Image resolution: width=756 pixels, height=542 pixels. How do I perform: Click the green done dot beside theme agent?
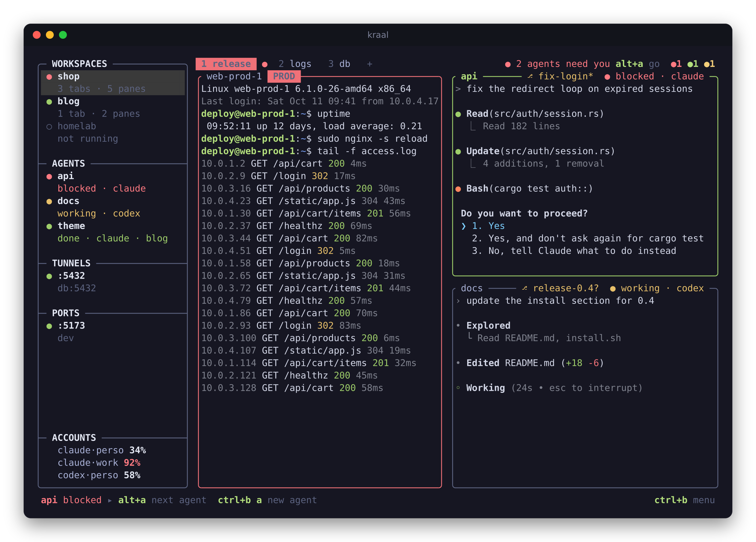coord(49,226)
